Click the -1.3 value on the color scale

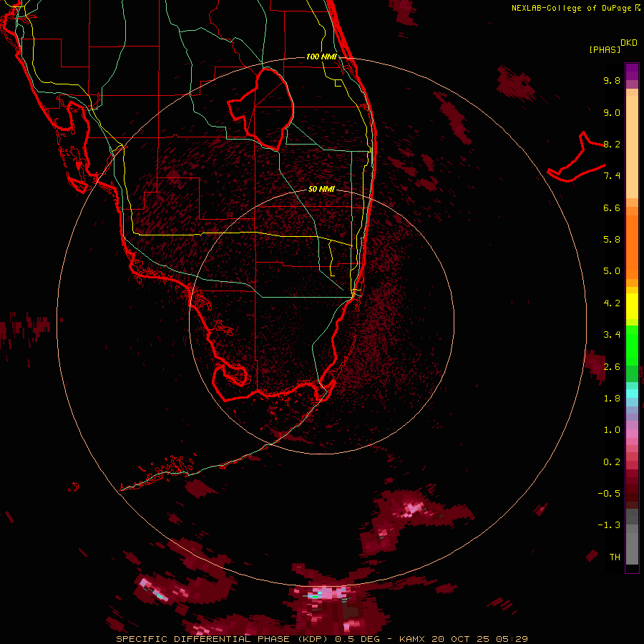pos(609,525)
